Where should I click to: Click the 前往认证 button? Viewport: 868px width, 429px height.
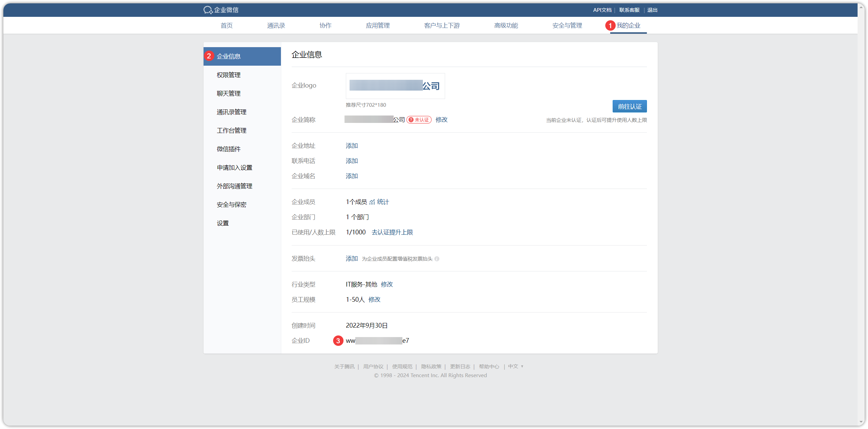629,106
